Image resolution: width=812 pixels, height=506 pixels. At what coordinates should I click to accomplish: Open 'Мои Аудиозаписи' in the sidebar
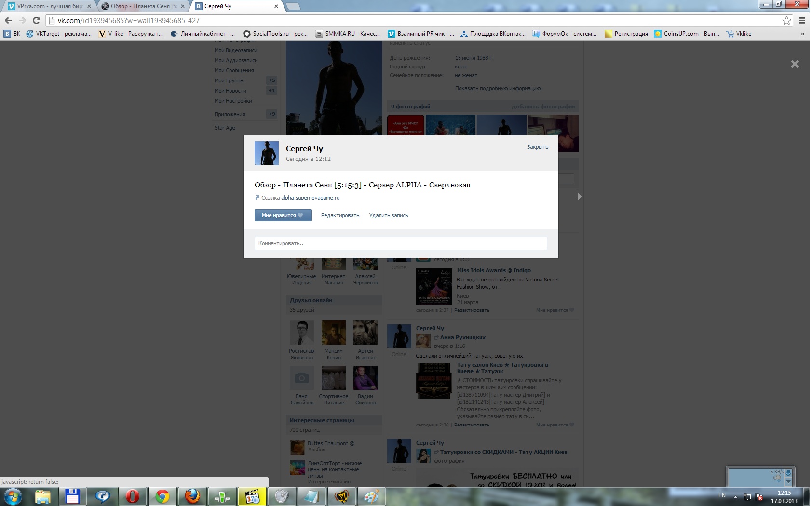236,60
